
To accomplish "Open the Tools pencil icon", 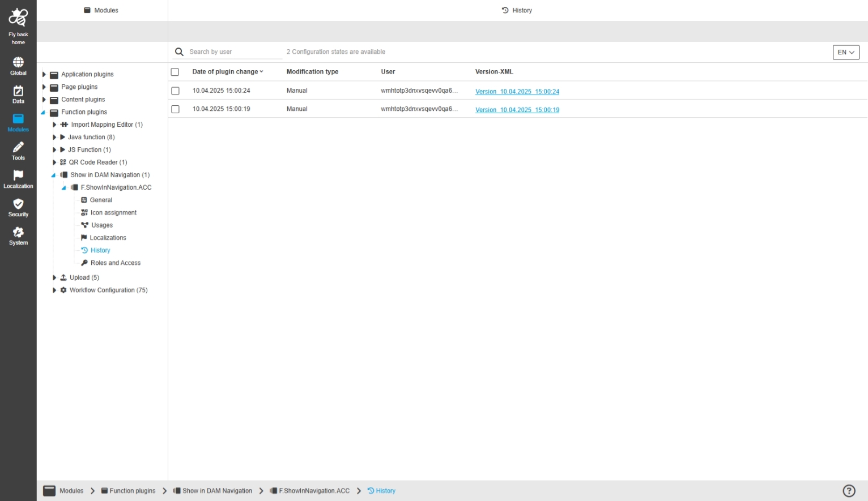I will click(18, 147).
